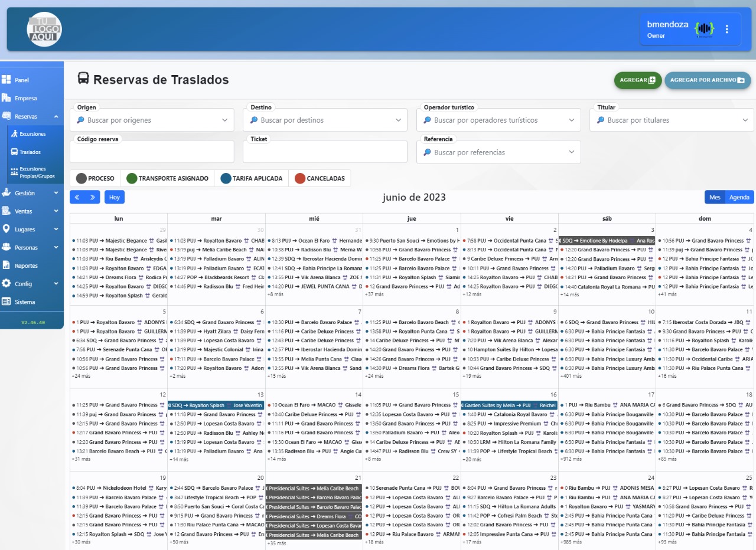The width and height of the screenshot is (756, 550).
Task: Expand the Operador turístico dropdown
Action: click(498, 120)
